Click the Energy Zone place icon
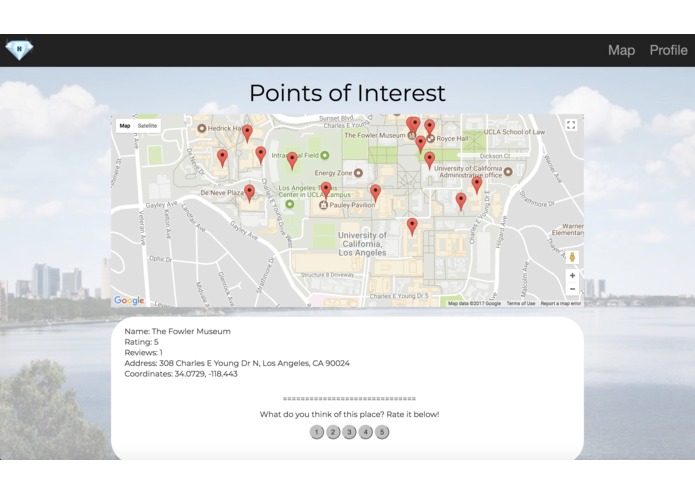Viewport: 695px width, 494px height. point(359,173)
